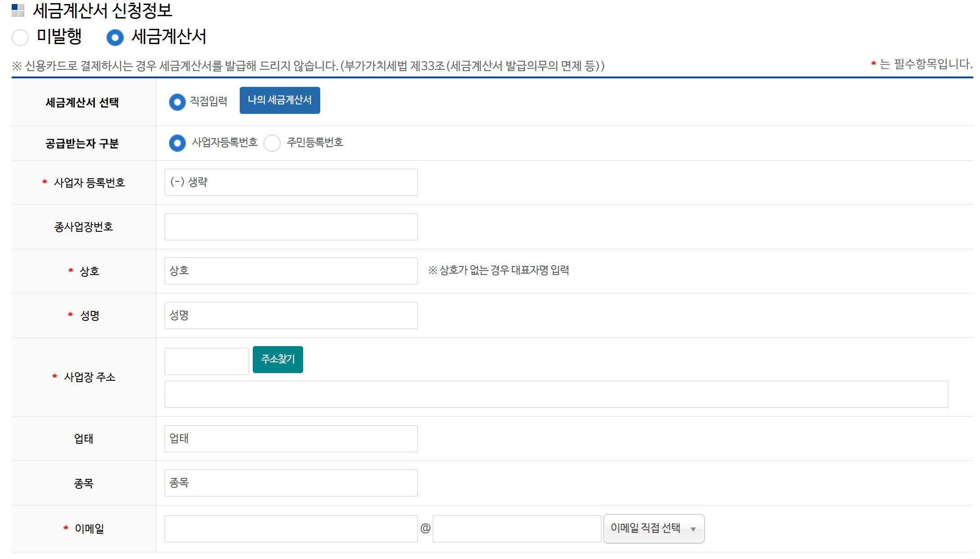This screenshot has height=559, width=980.
Task: Click the wide 사업장 주소 detail field
Action: click(556, 394)
